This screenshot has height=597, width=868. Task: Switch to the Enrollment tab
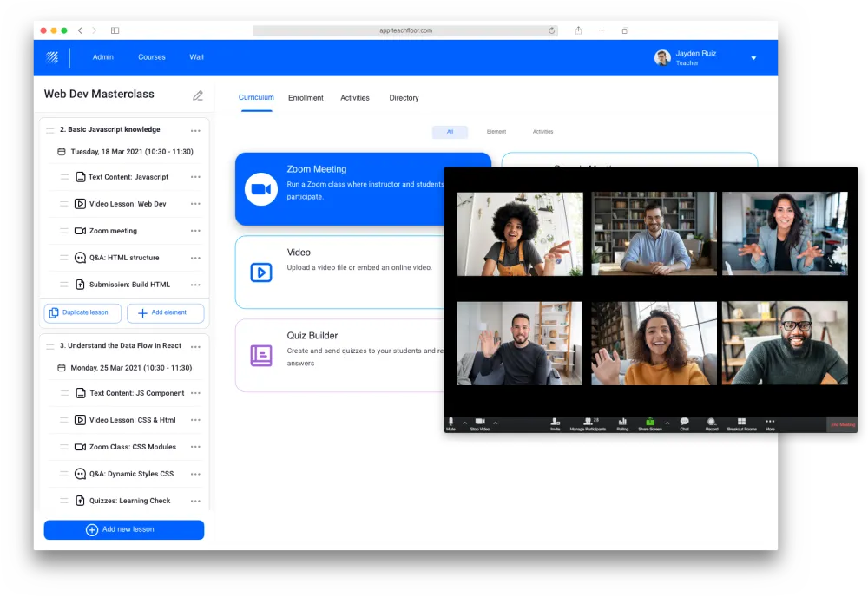[306, 98]
